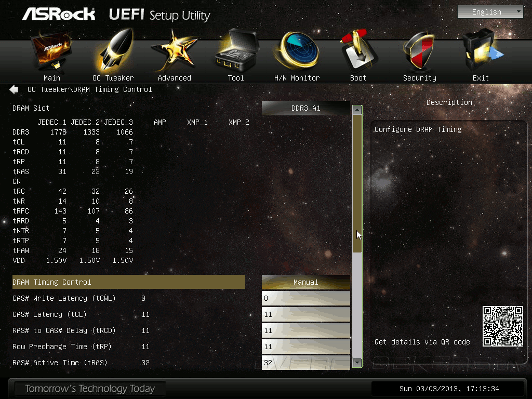532x399 pixels.
Task: Click the JEDEC_2 column header
Action: click(85, 122)
